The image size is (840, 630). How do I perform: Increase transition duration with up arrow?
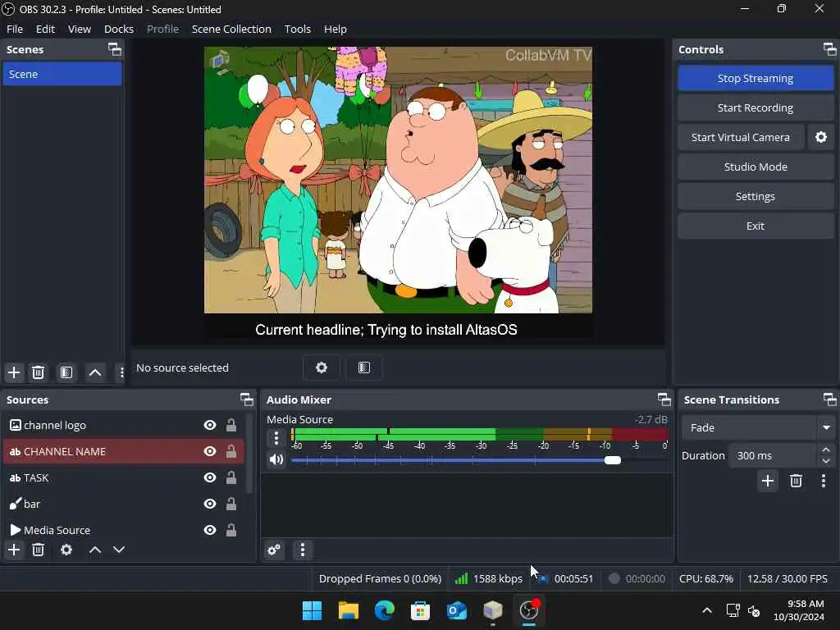click(x=826, y=450)
